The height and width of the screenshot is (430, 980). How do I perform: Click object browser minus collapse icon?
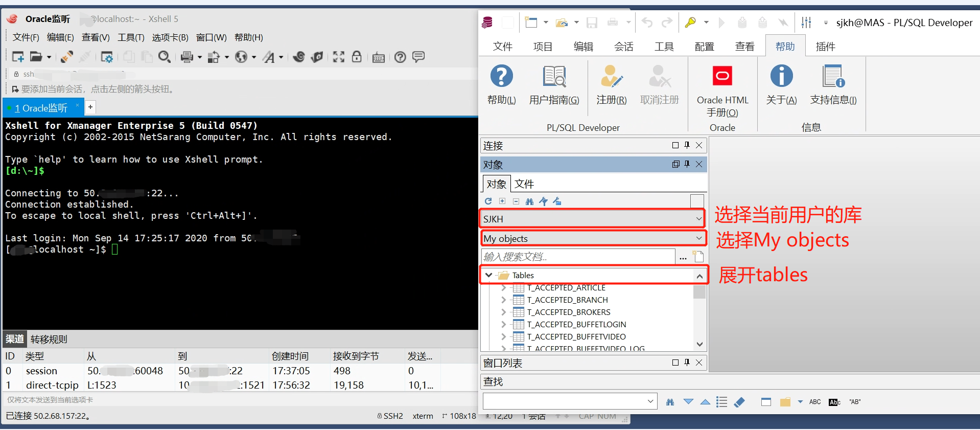516,201
